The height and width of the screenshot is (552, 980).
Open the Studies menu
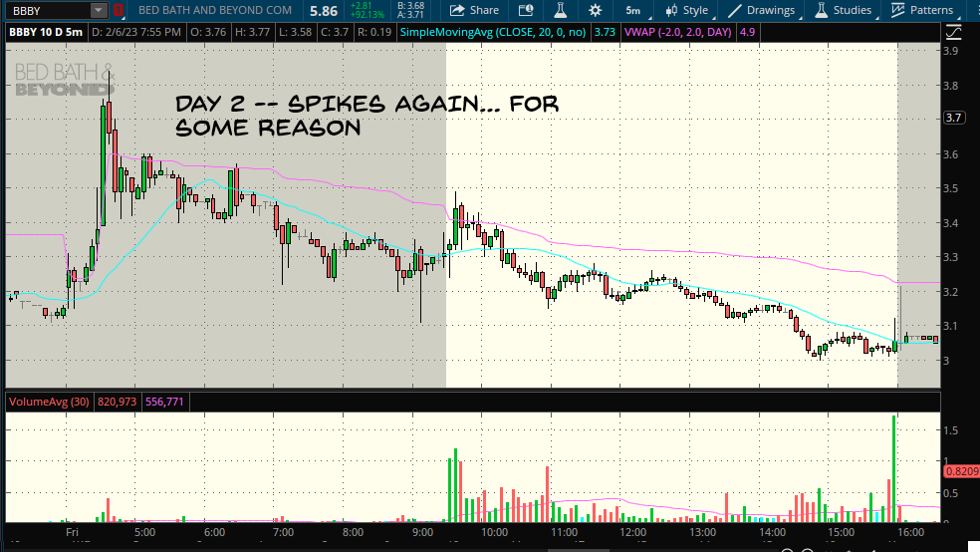(844, 11)
